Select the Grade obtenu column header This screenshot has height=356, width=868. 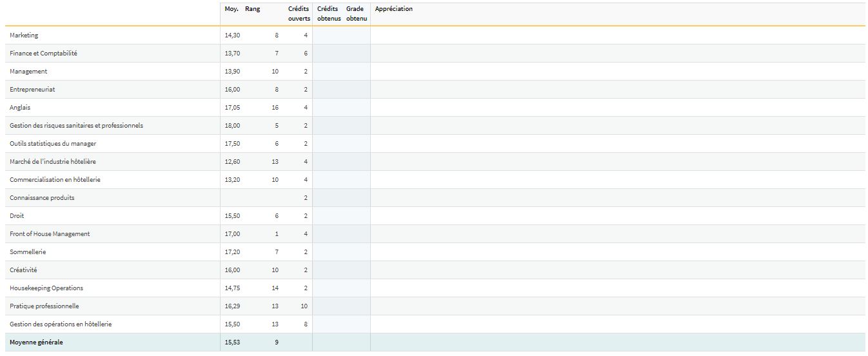356,14
